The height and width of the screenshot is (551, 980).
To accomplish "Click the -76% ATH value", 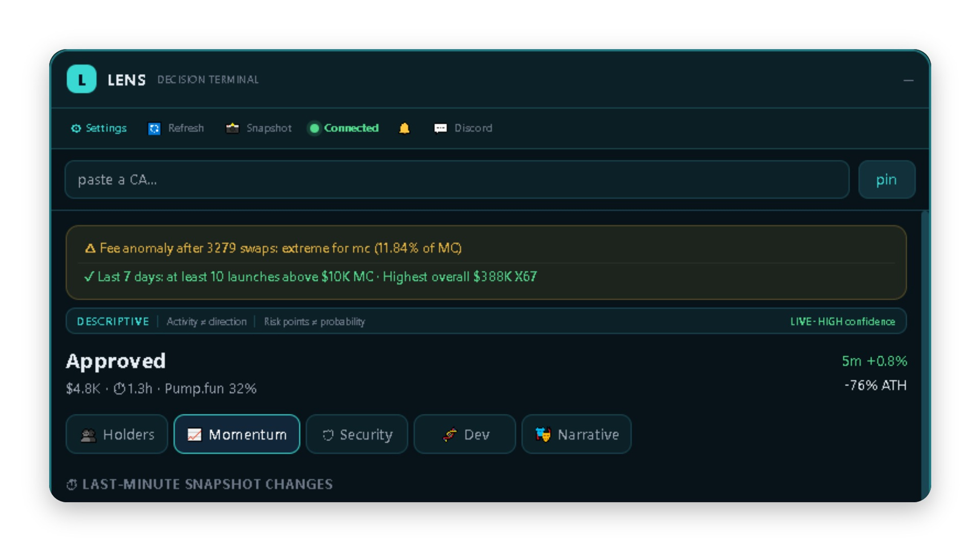I will pyautogui.click(x=875, y=385).
